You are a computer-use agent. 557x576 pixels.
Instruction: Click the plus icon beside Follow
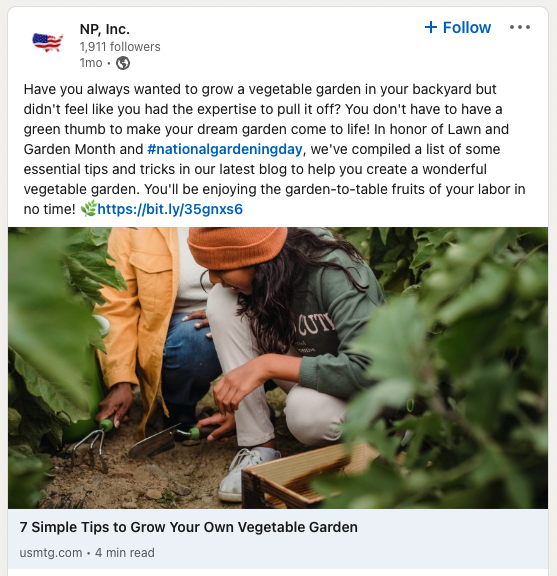431,27
